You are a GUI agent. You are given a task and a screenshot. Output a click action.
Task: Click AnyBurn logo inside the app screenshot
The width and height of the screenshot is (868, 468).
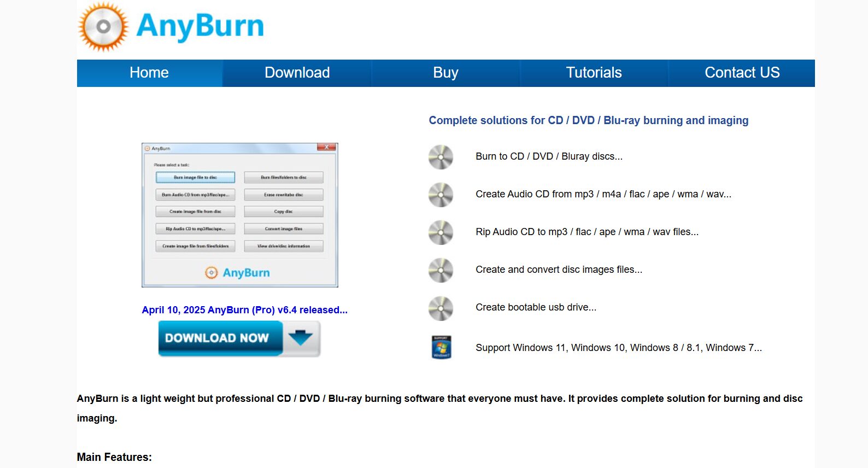point(237,272)
